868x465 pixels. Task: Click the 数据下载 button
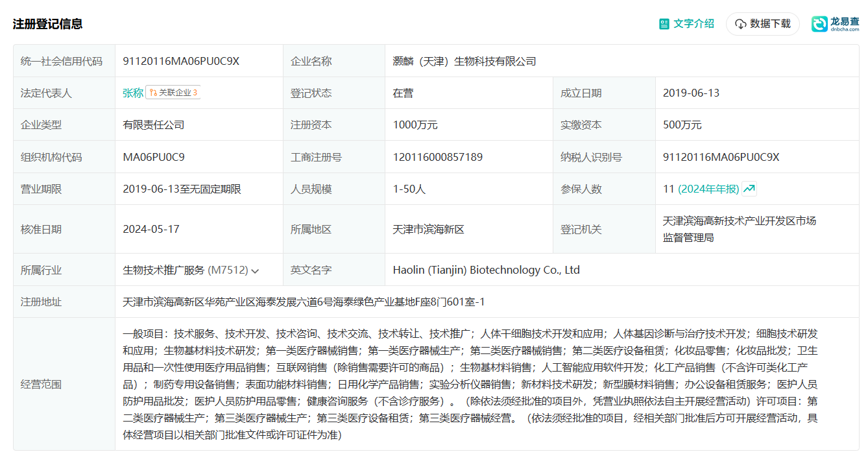click(x=763, y=24)
